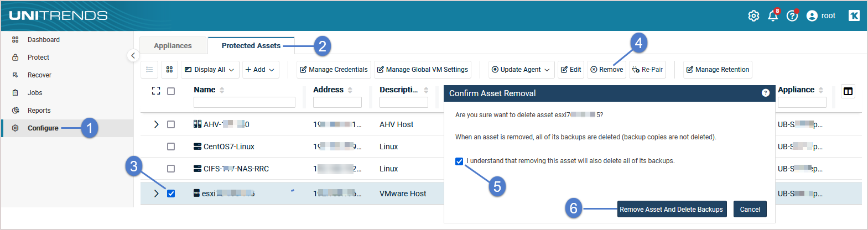Screen dimensions: 868x230
Task: Click the Edit button
Action: click(571, 70)
